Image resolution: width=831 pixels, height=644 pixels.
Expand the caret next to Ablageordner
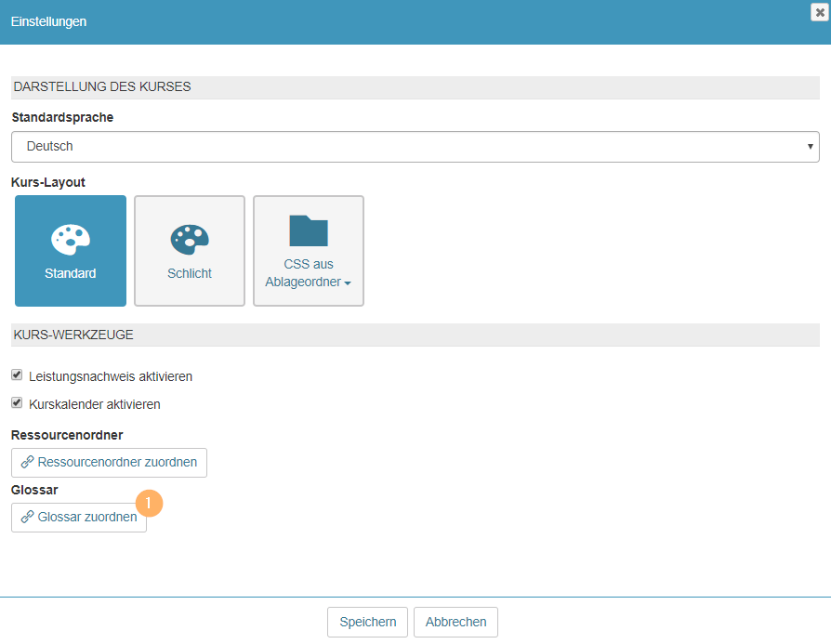(348, 283)
